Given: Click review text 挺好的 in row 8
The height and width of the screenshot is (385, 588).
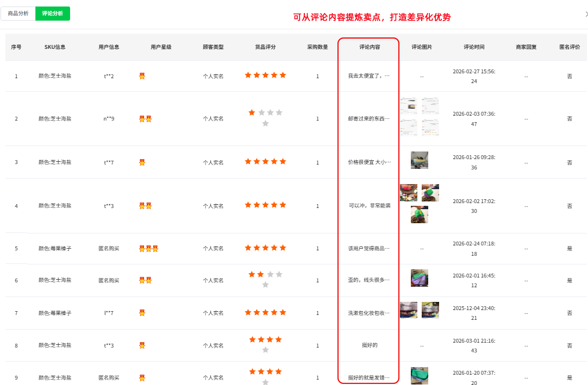Looking at the screenshot, I should click(x=368, y=345).
